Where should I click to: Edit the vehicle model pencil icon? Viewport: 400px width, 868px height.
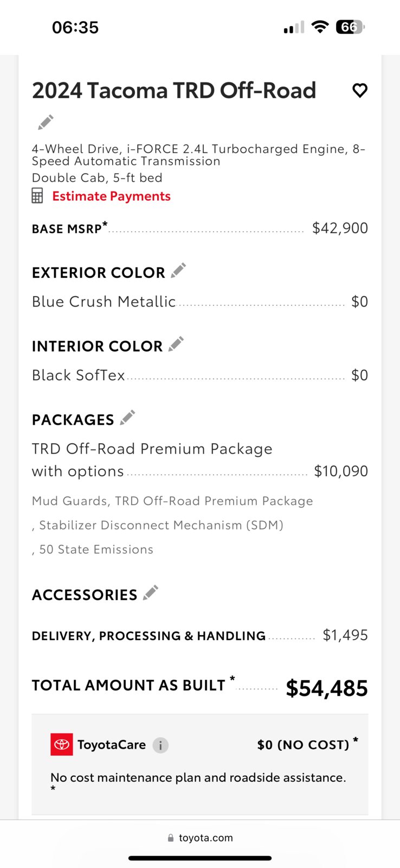tap(46, 122)
